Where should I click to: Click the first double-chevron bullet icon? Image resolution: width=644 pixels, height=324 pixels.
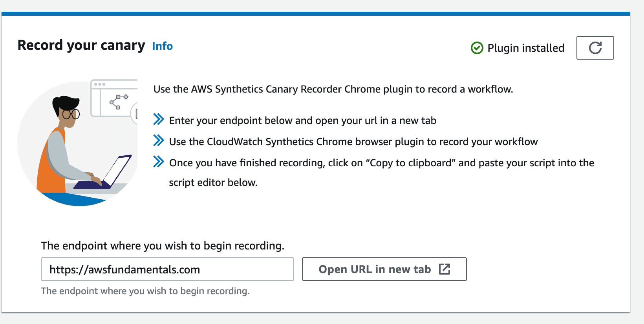(158, 119)
